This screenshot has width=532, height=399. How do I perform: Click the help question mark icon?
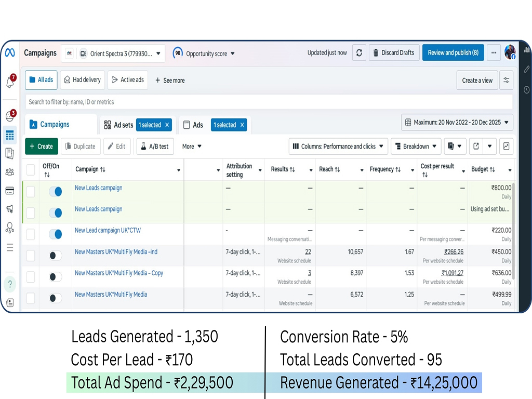point(10,284)
